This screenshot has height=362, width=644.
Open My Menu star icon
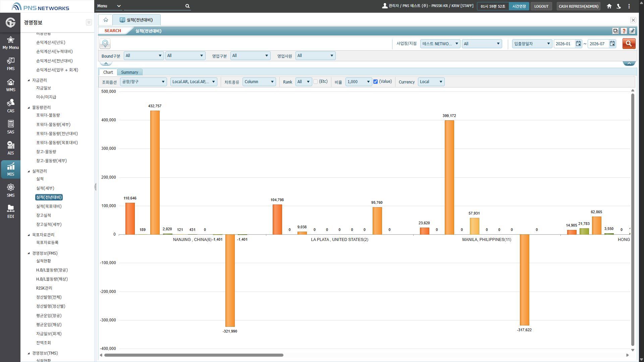point(10,43)
